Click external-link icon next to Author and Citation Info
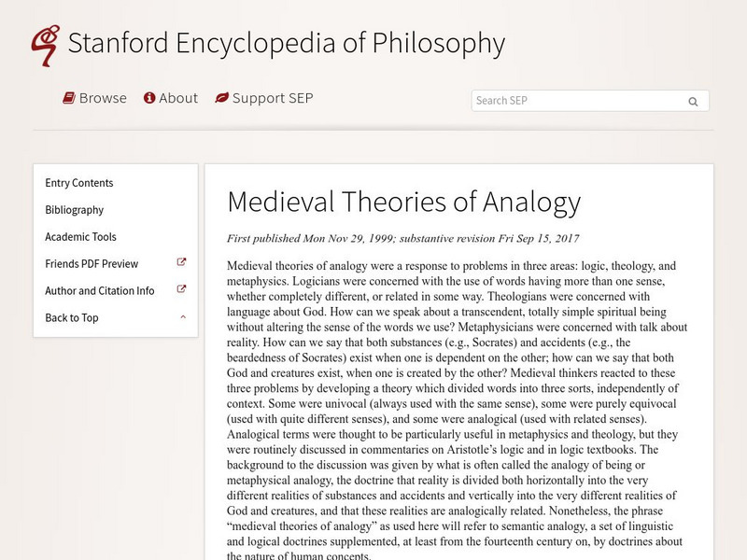The width and height of the screenshot is (747, 560). [182, 290]
